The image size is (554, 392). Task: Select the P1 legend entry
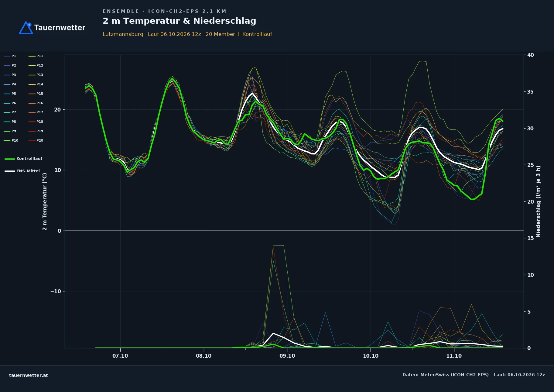pos(10,56)
